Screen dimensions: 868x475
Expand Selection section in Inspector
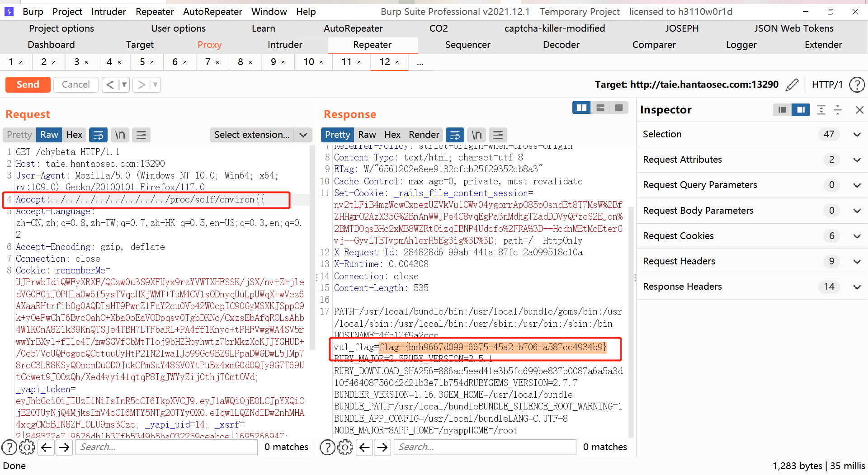[x=857, y=134]
